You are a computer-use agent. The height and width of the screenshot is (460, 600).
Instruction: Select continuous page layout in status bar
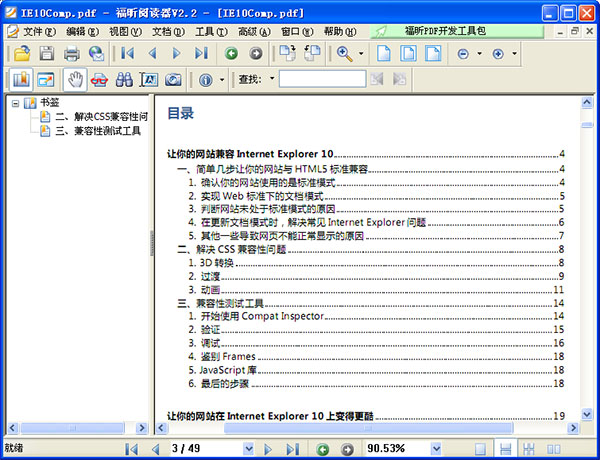coord(505,449)
